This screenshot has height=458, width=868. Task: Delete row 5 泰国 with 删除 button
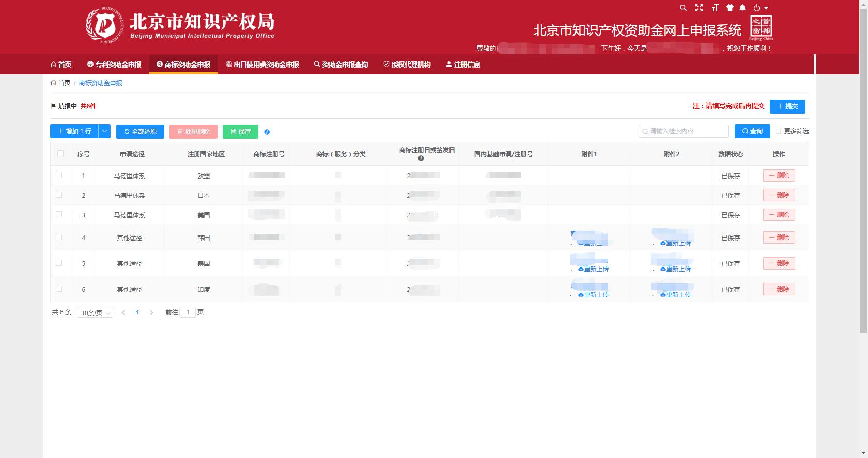click(x=779, y=263)
